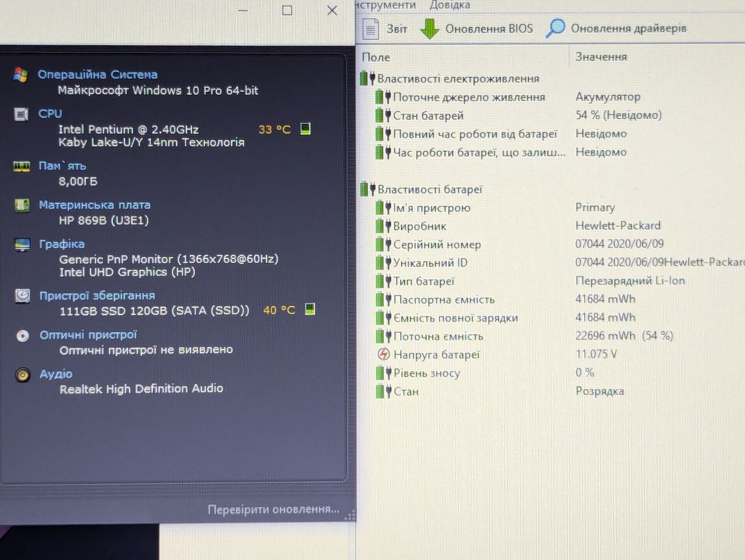Image resolution: width=745 pixels, height=560 pixels.
Task: Click the text 111GB SSD 120GB (SATA (SSD))
Action: tap(154, 311)
